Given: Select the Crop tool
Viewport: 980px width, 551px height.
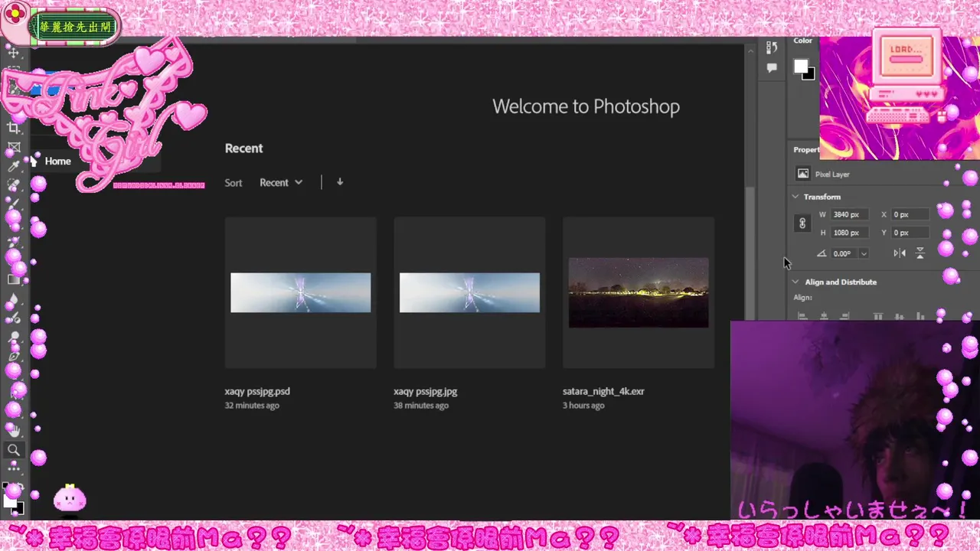Looking at the screenshot, I should tap(14, 128).
